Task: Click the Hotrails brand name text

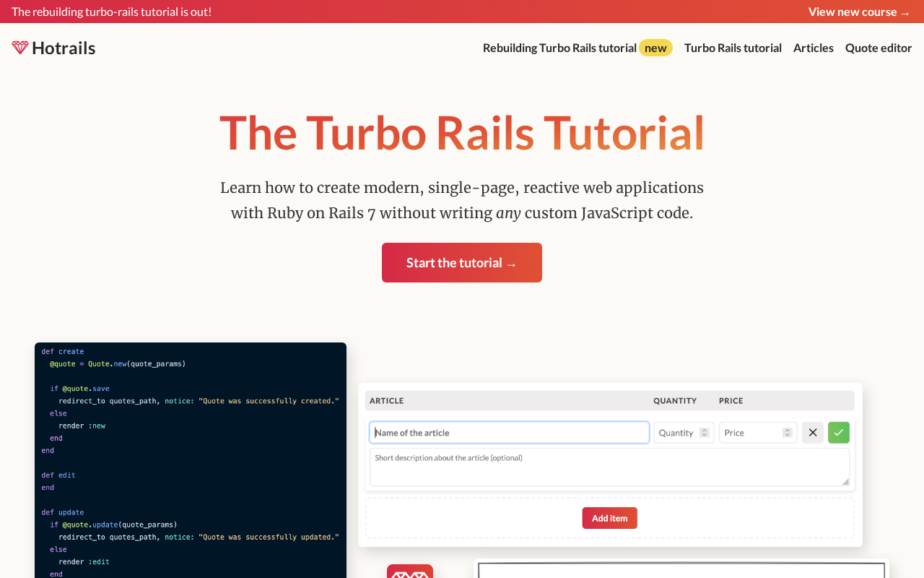Action: (x=64, y=48)
